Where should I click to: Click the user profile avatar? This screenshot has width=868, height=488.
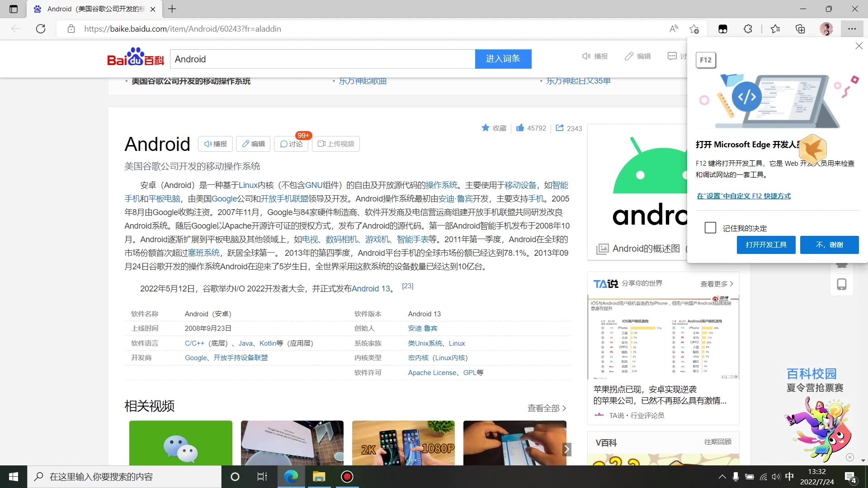(826, 29)
